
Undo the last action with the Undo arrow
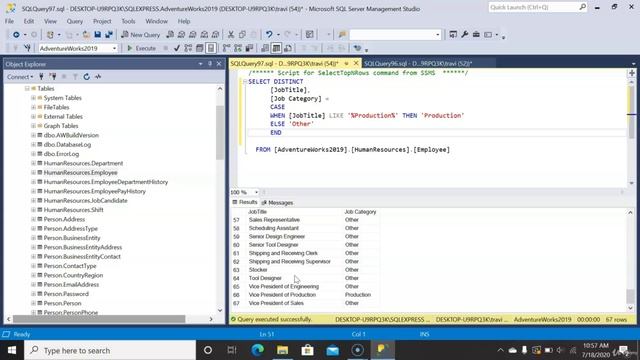[269, 35]
